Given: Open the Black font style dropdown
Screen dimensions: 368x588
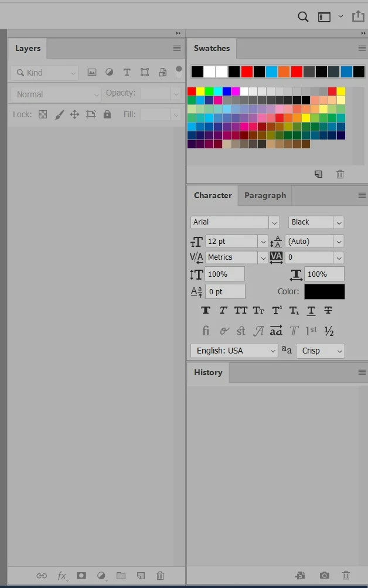Looking at the screenshot, I should click(339, 222).
